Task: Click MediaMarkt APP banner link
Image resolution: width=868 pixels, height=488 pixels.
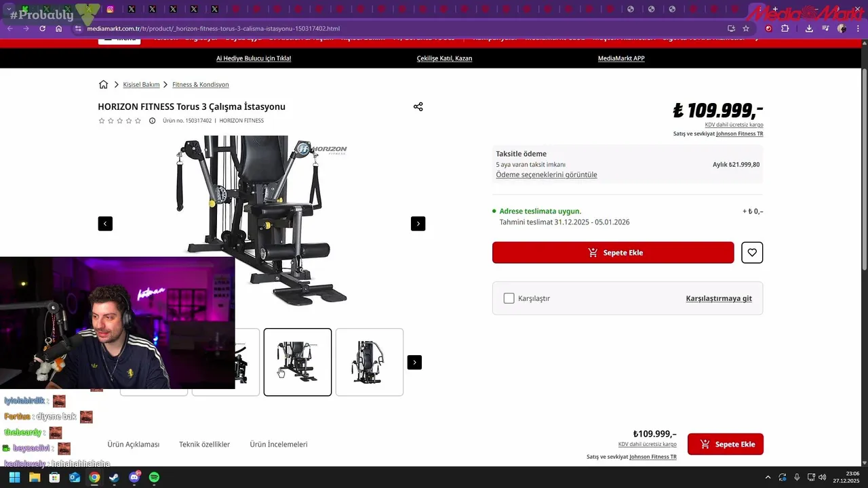Action: 621,58
